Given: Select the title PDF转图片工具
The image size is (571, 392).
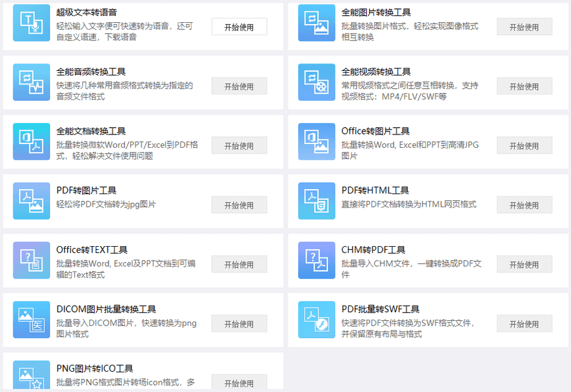Looking at the screenshot, I should (x=86, y=190).
